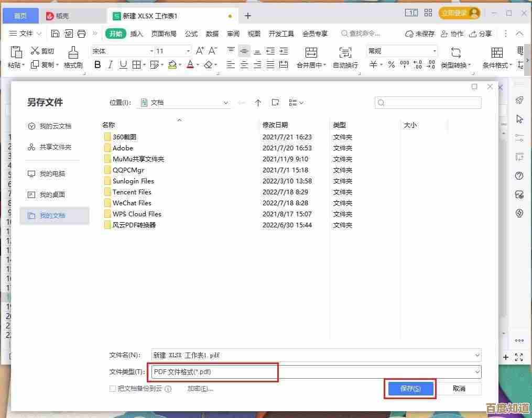The image size is (532, 418).
Task: Switch to the Formulas ribbon tab
Action: 191,34
